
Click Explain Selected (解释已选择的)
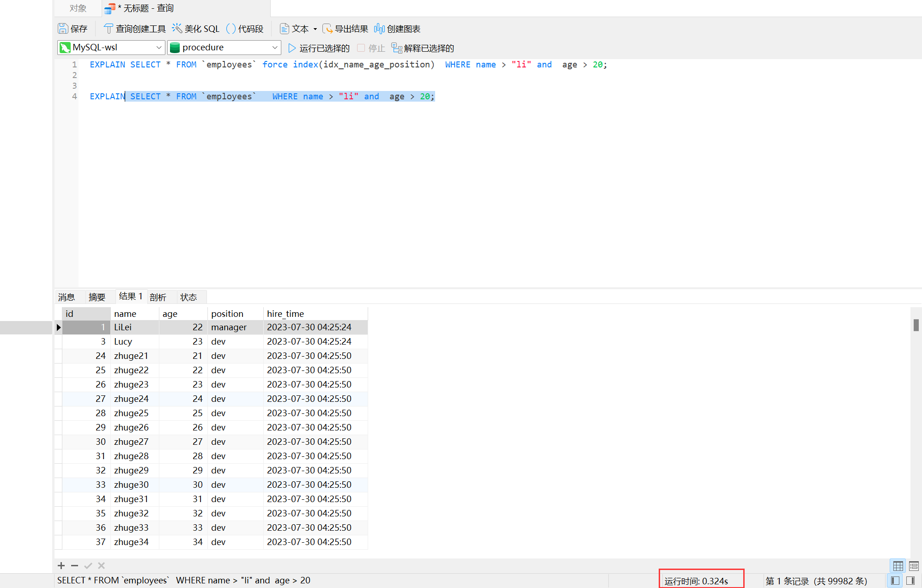(x=423, y=48)
